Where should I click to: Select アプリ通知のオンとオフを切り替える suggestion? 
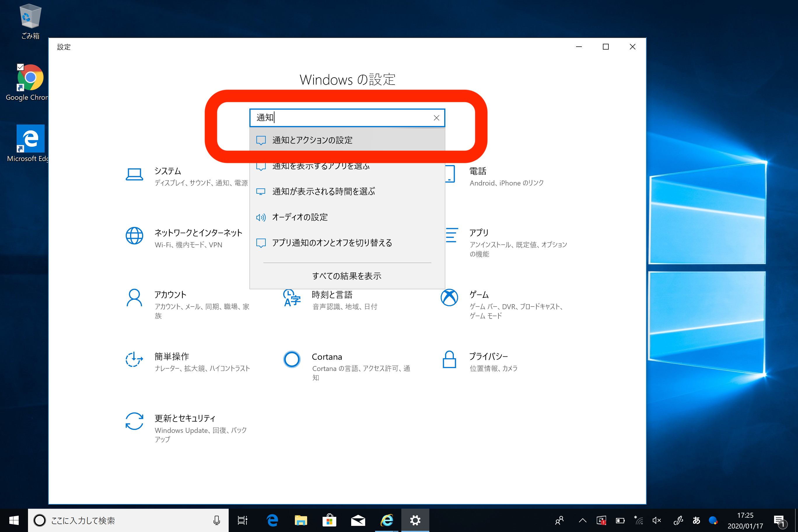(x=347, y=243)
